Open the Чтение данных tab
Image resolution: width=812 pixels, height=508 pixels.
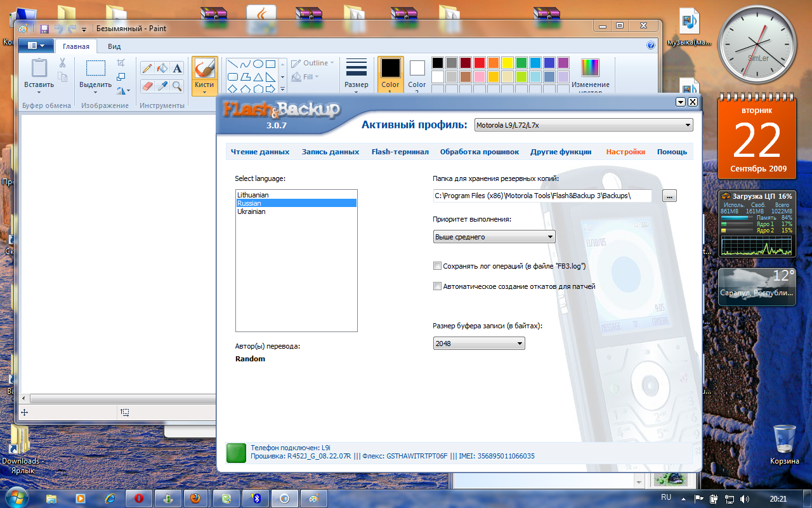pos(260,152)
